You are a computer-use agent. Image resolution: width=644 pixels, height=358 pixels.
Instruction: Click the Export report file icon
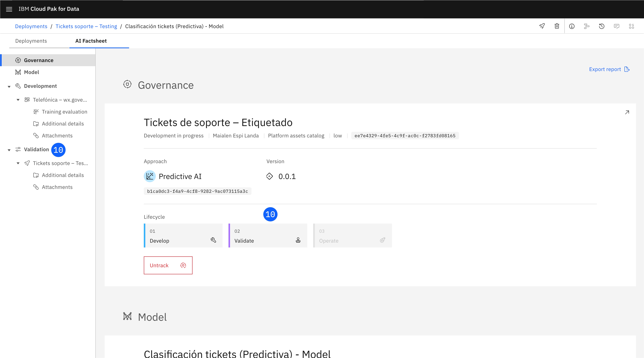pos(627,69)
